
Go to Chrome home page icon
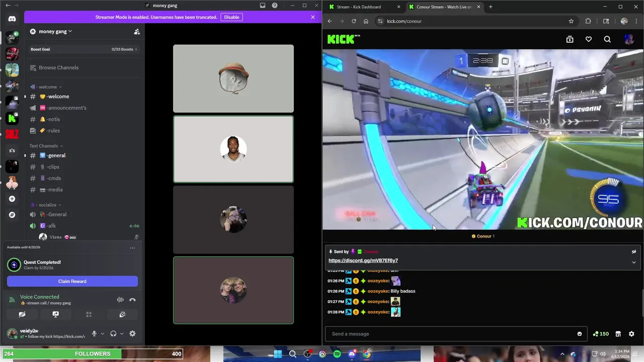click(x=366, y=21)
